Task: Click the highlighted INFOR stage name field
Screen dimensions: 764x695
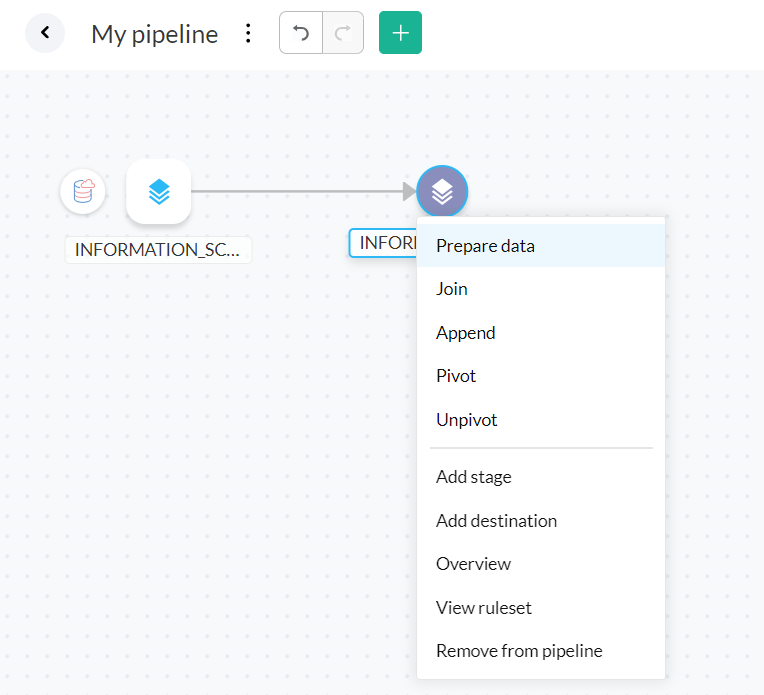Action: (x=383, y=243)
